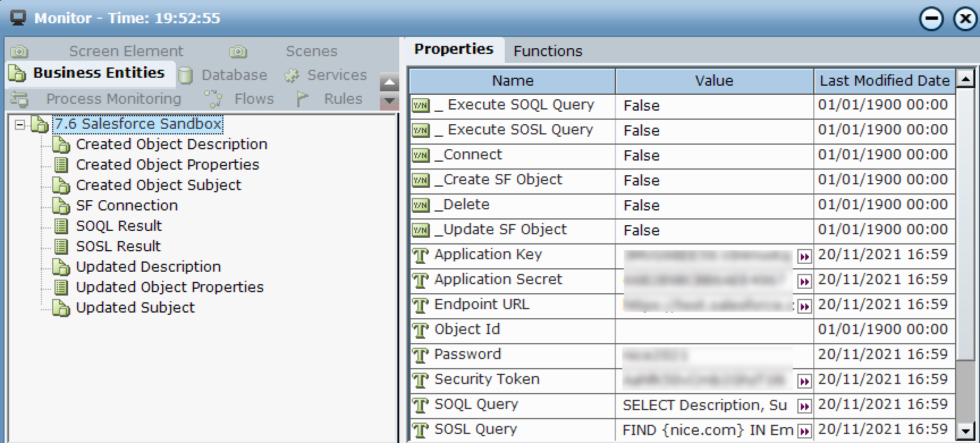This screenshot has width=980, height=443.
Task: Click the _Connect boolean property icon
Action: (x=421, y=155)
